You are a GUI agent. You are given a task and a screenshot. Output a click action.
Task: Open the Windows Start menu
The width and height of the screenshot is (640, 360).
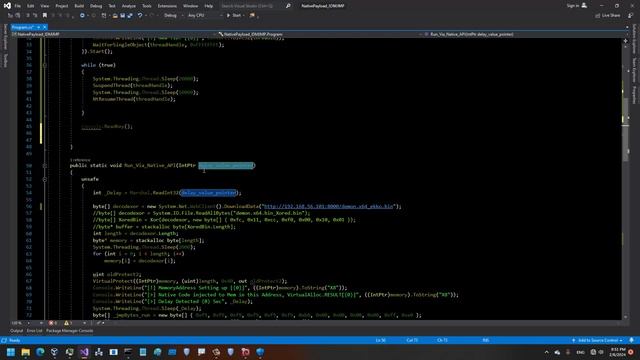(x=11, y=352)
